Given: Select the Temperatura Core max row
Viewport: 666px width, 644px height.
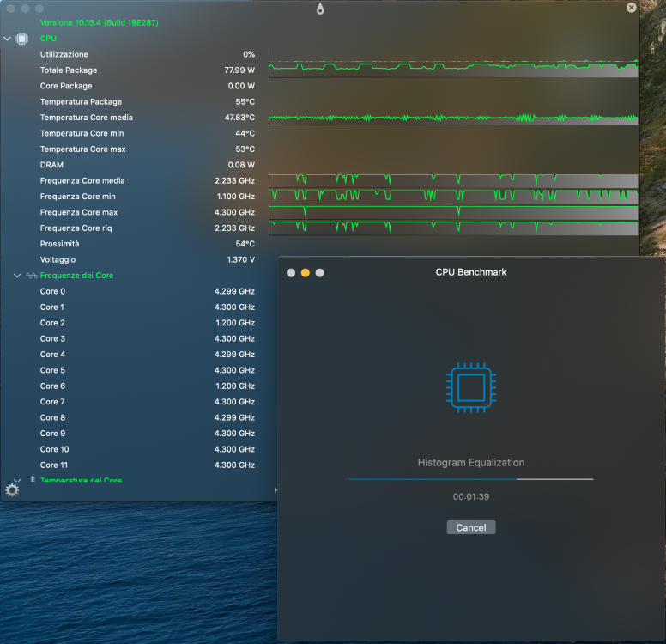Looking at the screenshot, I should point(148,149).
